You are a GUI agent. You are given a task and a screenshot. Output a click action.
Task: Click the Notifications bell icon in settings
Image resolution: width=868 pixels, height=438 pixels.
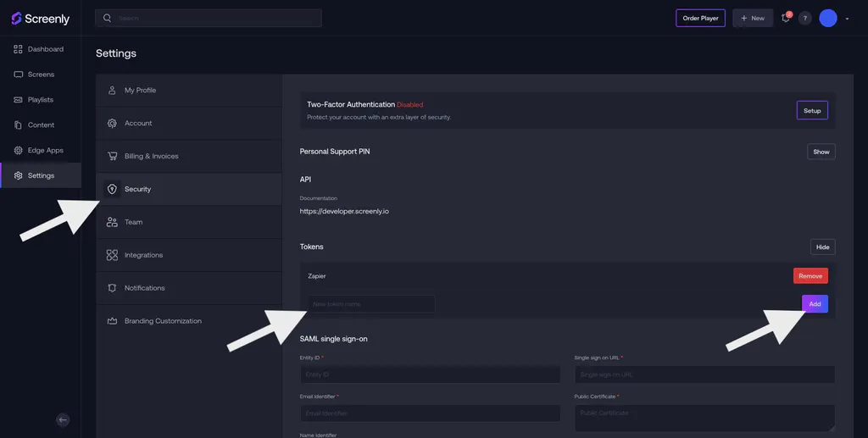pyautogui.click(x=112, y=288)
